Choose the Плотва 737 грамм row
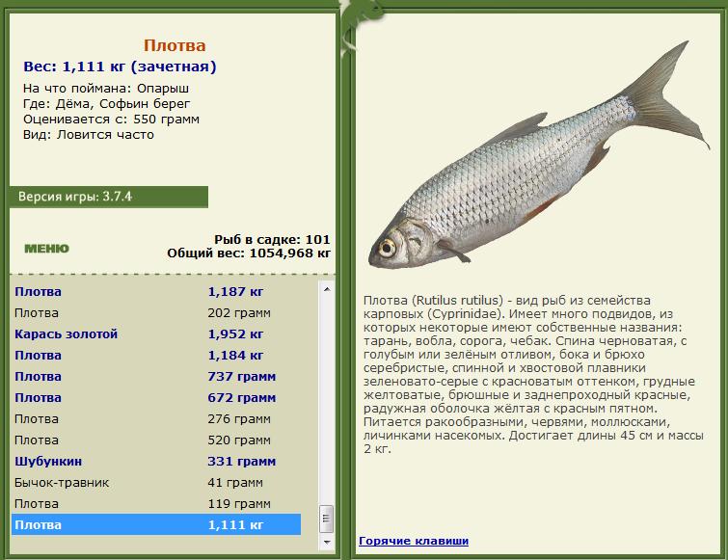The width and height of the screenshot is (728, 560). click(x=156, y=377)
